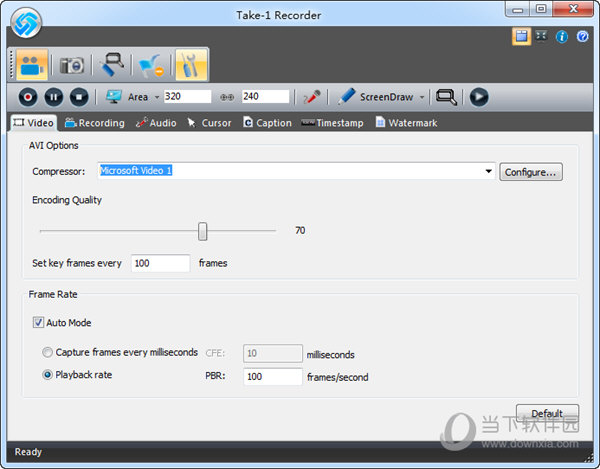Viewport: 600px width, 469px height.
Task: Click the Encoding Quality value 70
Action: tap(300, 230)
